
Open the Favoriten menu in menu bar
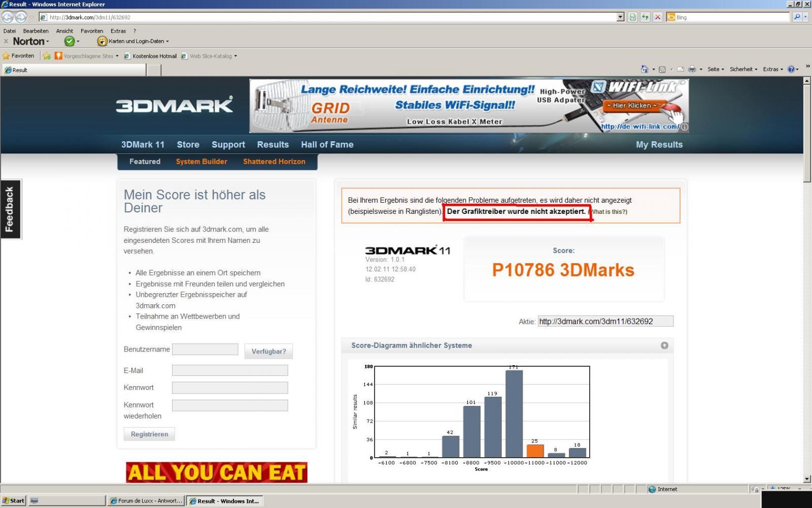coord(92,31)
